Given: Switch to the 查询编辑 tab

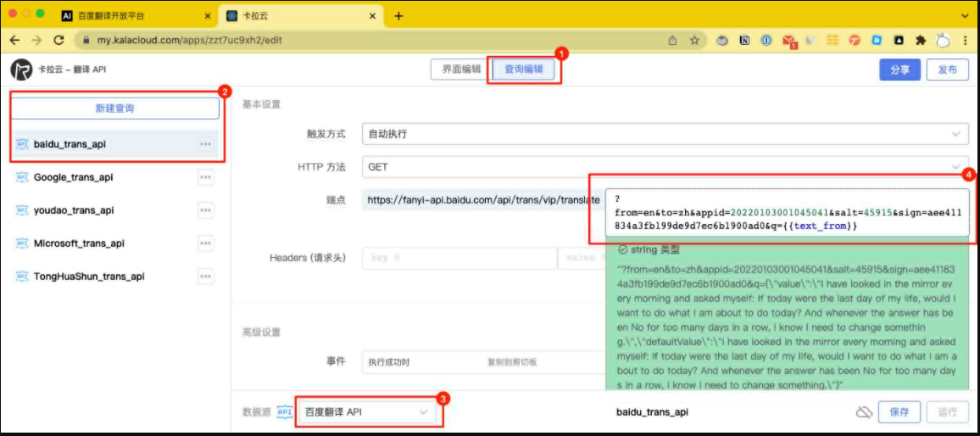Looking at the screenshot, I should pos(524,70).
